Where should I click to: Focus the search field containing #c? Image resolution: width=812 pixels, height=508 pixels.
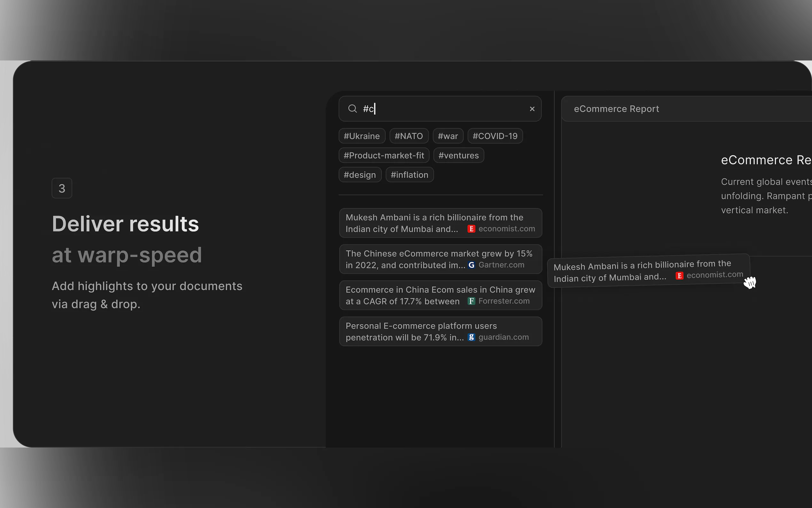tap(443, 109)
